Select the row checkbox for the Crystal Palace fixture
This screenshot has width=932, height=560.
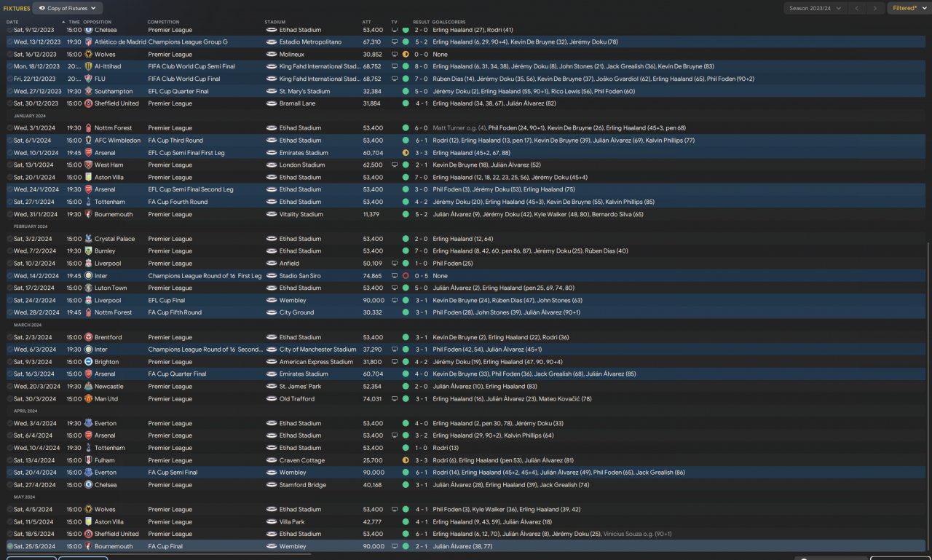pos(9,239)
